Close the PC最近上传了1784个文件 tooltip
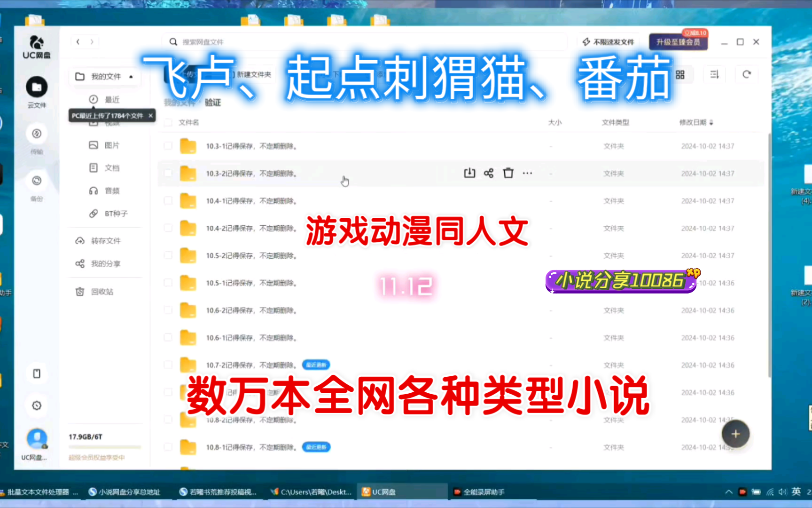 pos(150,115)
